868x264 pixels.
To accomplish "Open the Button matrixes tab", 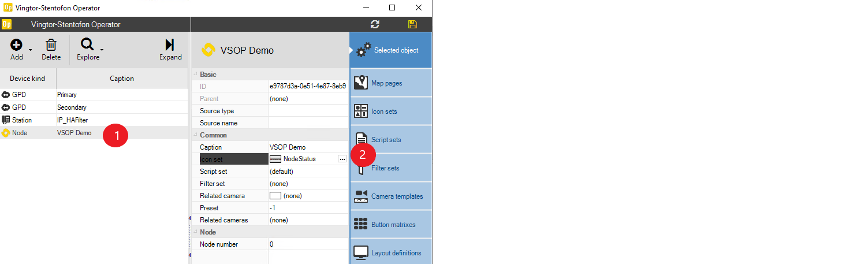I will pyautogui.click(x=391, y=225).
